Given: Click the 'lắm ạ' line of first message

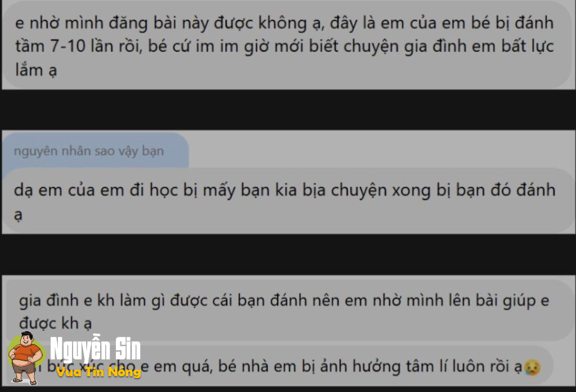Looking at the screenshot, I should (35, 70).
